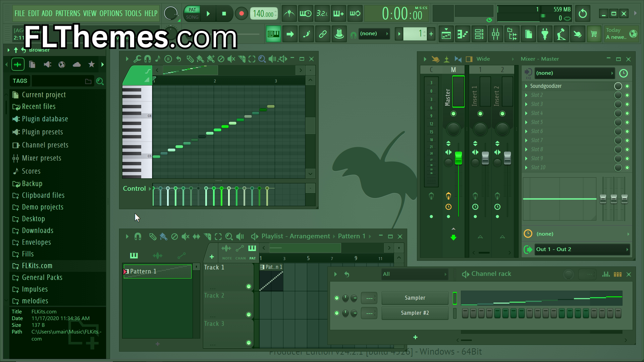Click the Insert 1 volume fader
The height and width of the screenshot is (362, 644).
point(485,158)
